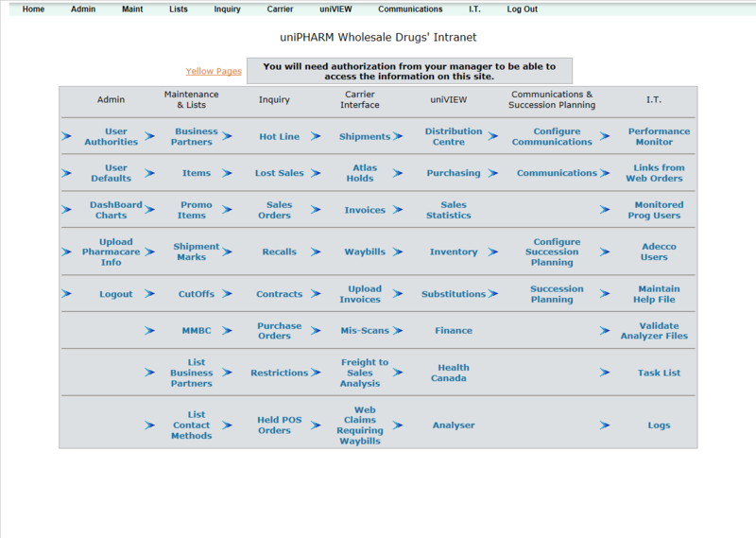Viewport: 756px width, 538px height.
Task: Click the arrow icon before Invoices
Action: pos(316,210)
